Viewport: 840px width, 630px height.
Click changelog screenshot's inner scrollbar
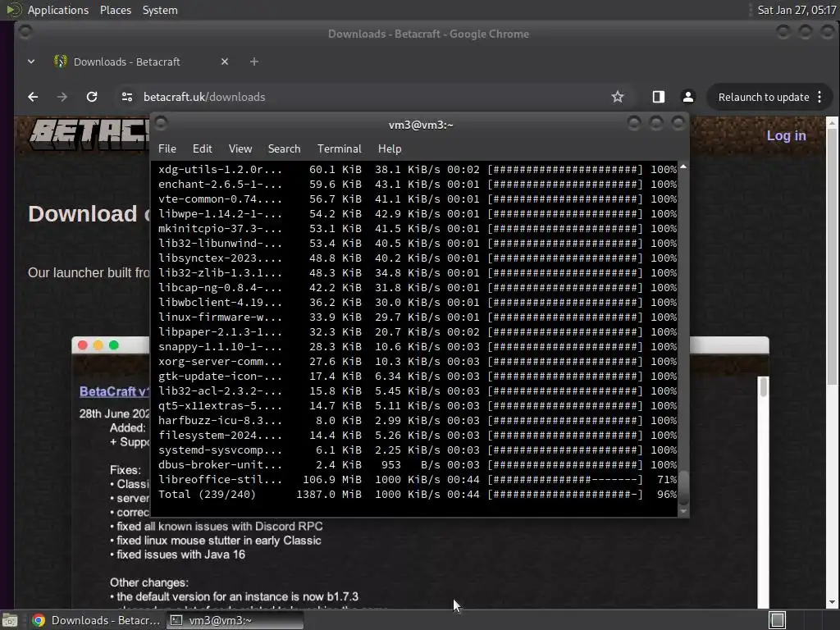point(764,387)
